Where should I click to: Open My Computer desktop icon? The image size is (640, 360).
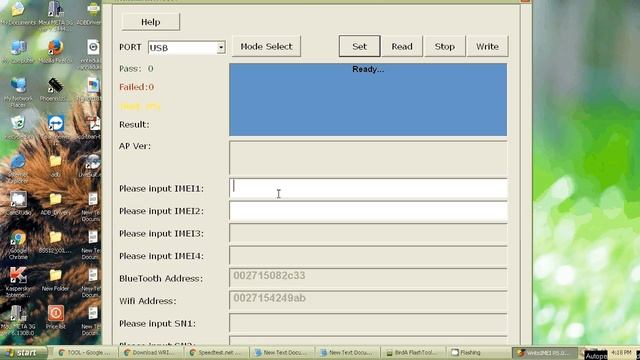click(18, 52)
